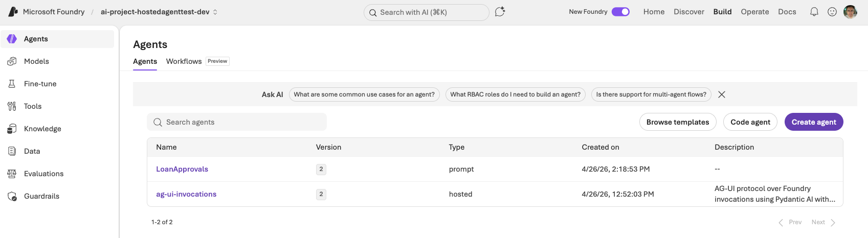This screenshot has height=238, width=868.
Task: Switch to the Workflows tab
Action: click(184, 61)
